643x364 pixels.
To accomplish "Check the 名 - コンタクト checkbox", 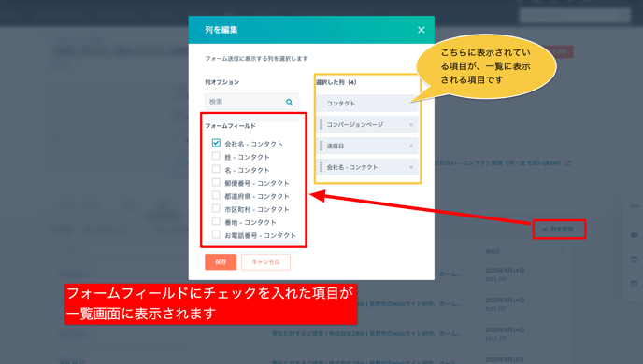I will tap(216, 169).
